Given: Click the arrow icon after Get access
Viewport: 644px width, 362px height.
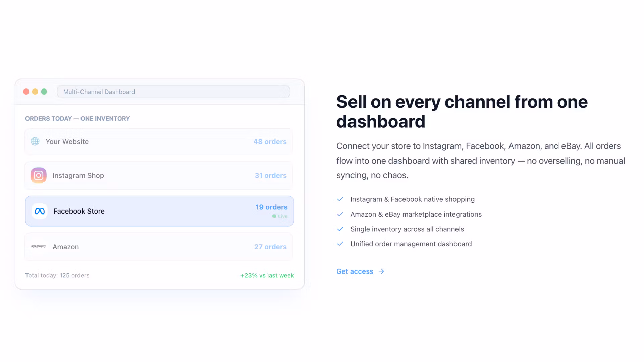Looking at the screenshot, I should coord(381,271).
